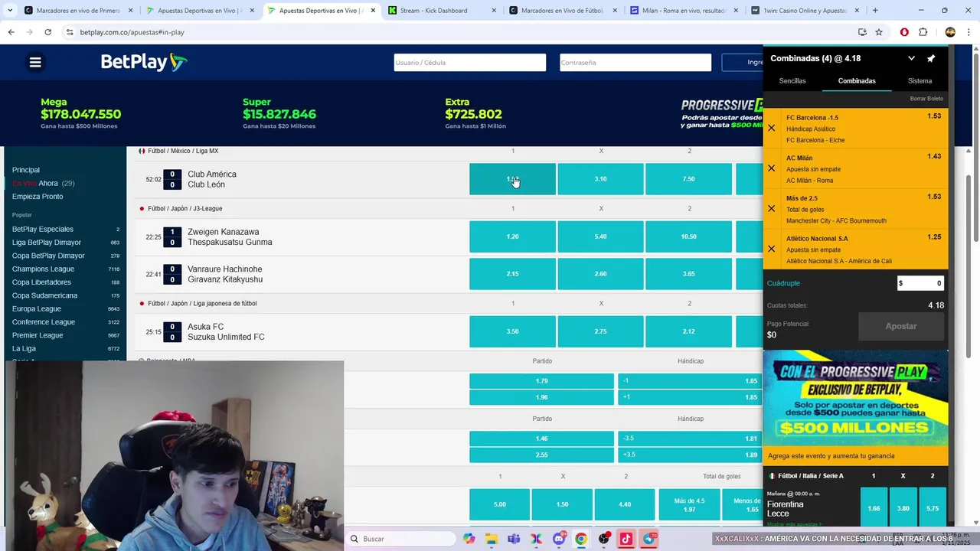Open Telegram from the taskbar

(x=649, y=539)
